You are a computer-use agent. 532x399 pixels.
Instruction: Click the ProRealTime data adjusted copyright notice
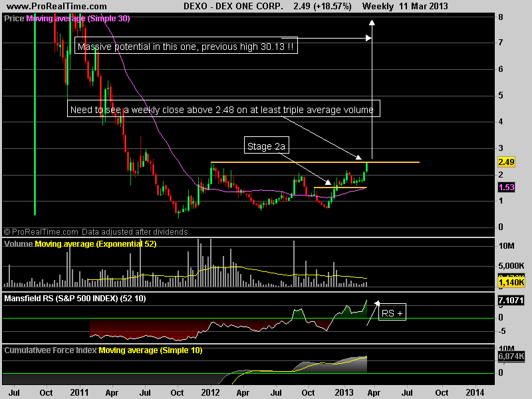[x=96, y=232]
